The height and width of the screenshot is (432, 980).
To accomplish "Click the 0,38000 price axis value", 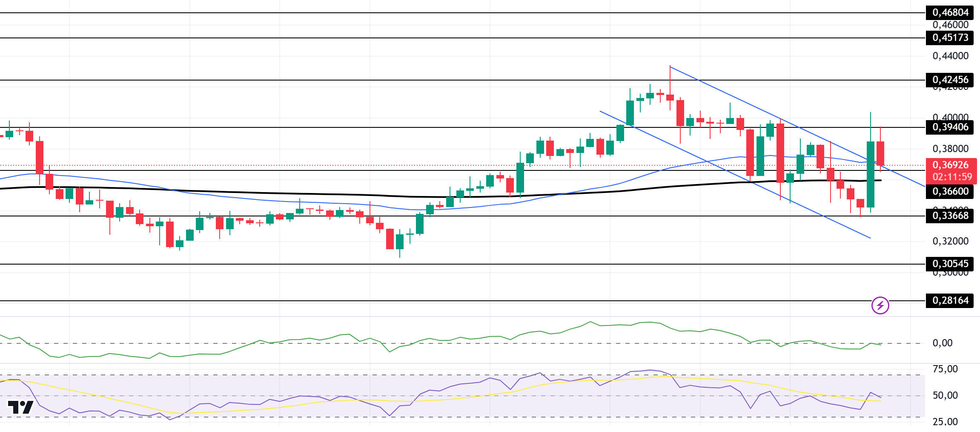I will tap(951, 149).
